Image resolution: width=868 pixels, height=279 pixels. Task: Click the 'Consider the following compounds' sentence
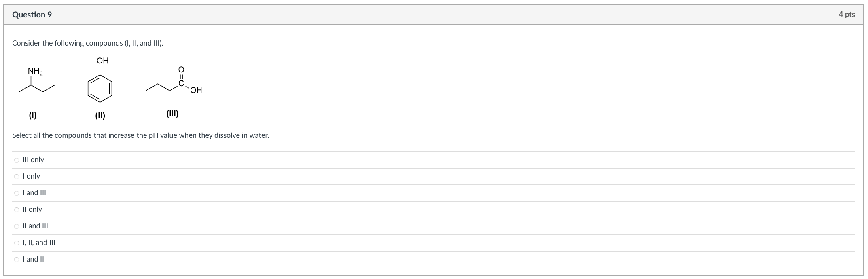click(88, 43)
